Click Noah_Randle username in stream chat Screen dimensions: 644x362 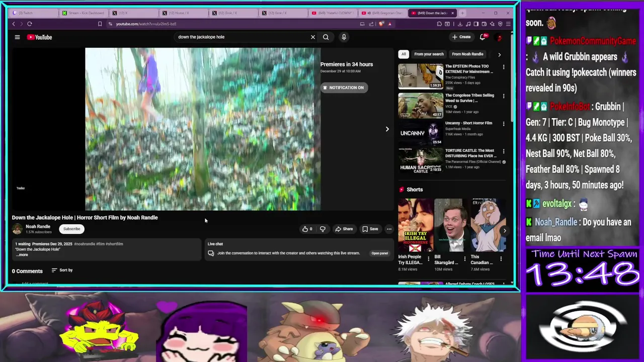pyautogui.click(x=556, y=222)
